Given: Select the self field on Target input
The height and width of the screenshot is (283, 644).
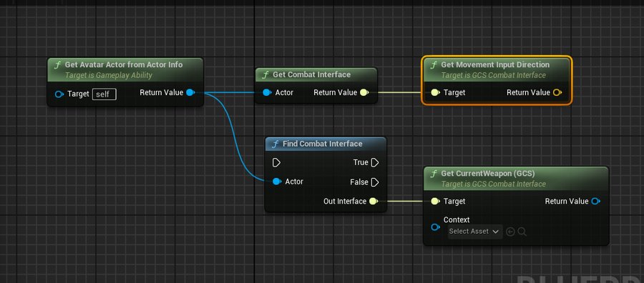Looking at the screenshot, I should tap(104, 94).
